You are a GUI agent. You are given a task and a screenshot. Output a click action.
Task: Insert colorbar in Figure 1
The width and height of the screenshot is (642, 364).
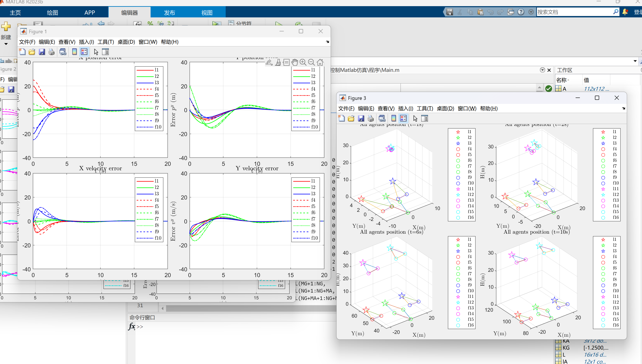pos(74,52)
